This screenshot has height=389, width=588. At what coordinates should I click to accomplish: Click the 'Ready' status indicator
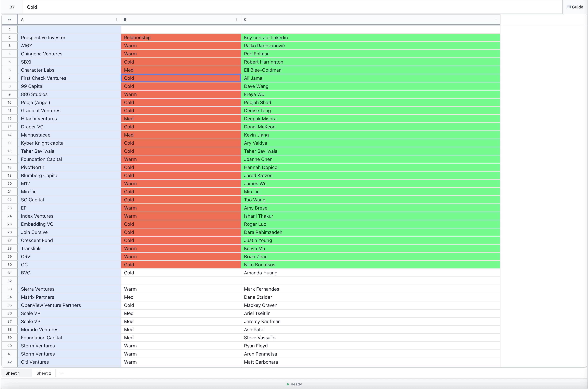point(294,384)
